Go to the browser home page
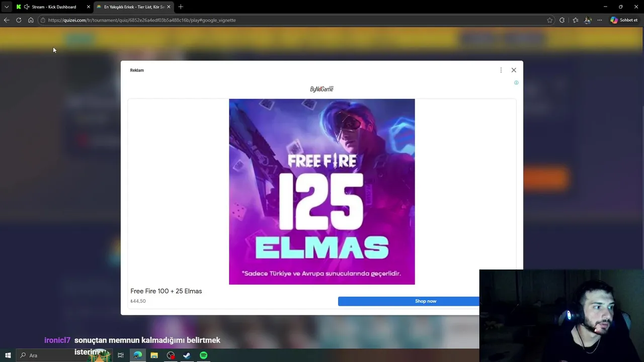 31,20
